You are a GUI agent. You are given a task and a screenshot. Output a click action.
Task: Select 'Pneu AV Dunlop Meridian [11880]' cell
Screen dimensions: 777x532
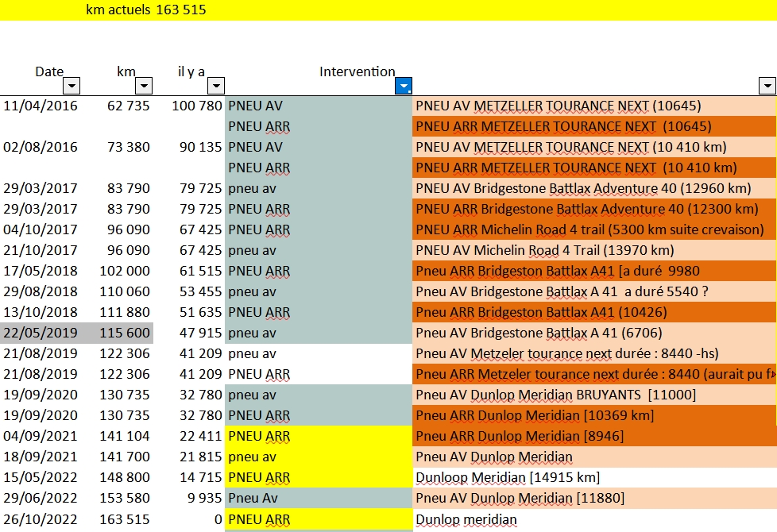coord(593,498)
